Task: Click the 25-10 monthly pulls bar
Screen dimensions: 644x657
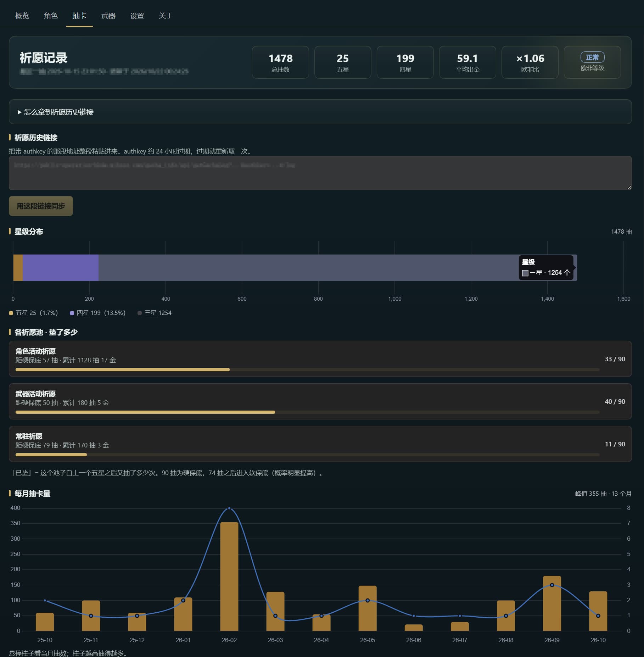Action: tap(45, 622)
